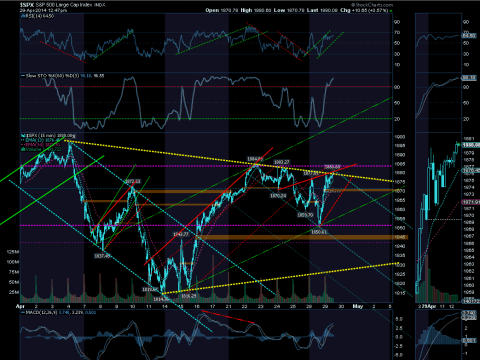This screenshot has width=480, height=360.
Task: Click the 64.50 RSI value tag
Action: pyautogui.click(x=468, y=35)
